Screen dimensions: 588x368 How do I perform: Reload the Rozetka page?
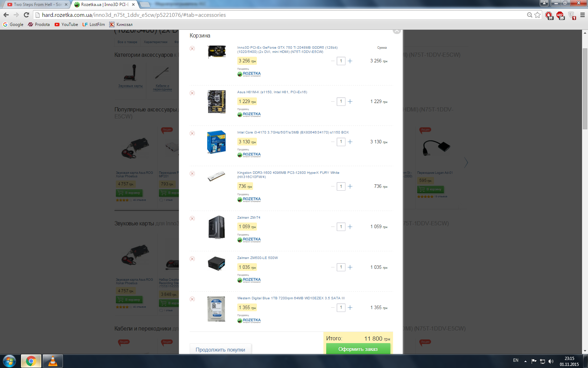point(26,15)
